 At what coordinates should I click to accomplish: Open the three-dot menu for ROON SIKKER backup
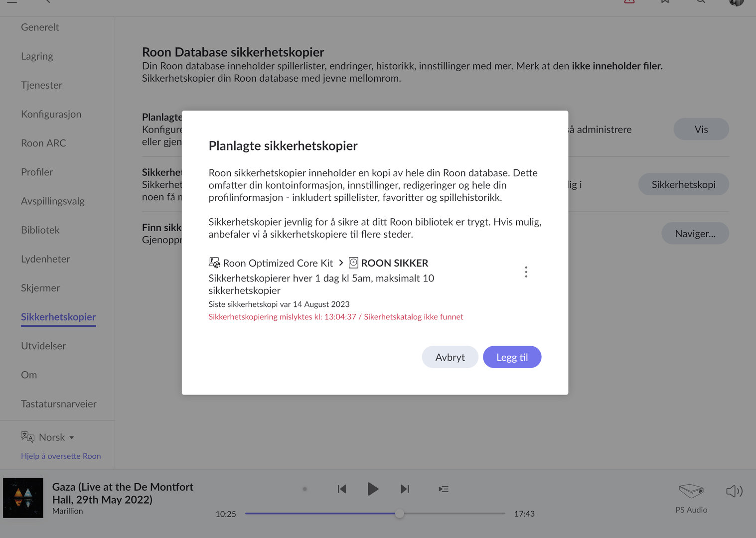(x=526, y=272)
